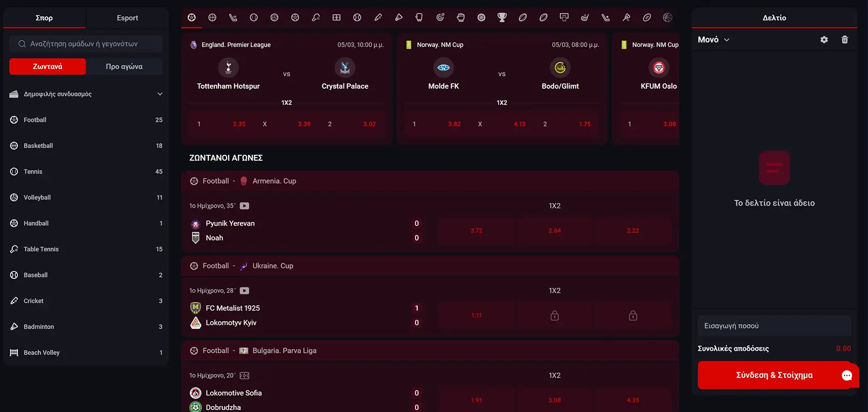The image size is (868, 412).
Task: Expand Δημοφιλής συνδυασμός section
Action: pyautogui.click(x=86, y=94)
